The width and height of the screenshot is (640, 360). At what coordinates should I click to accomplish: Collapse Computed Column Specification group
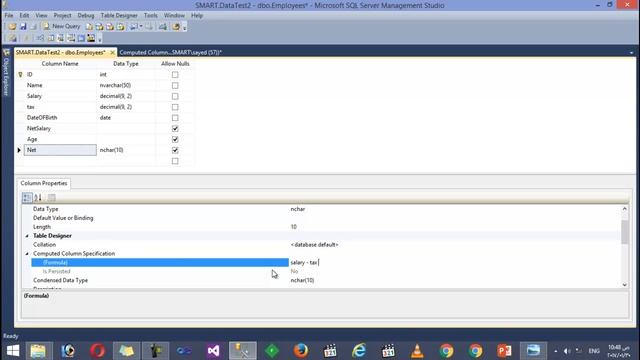tap(27, 254)
